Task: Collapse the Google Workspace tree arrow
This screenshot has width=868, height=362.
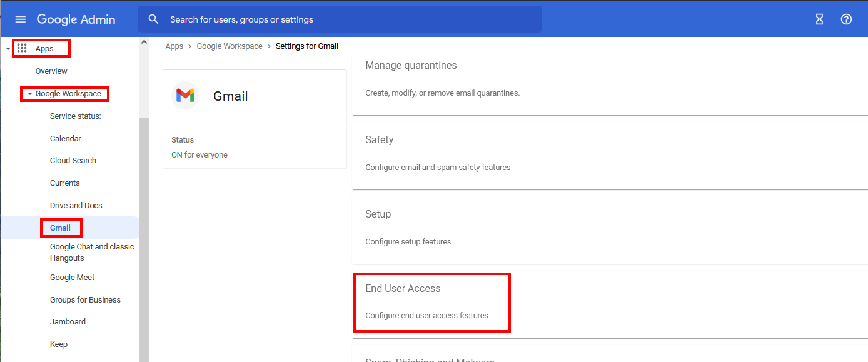Action: click(29, 94)
